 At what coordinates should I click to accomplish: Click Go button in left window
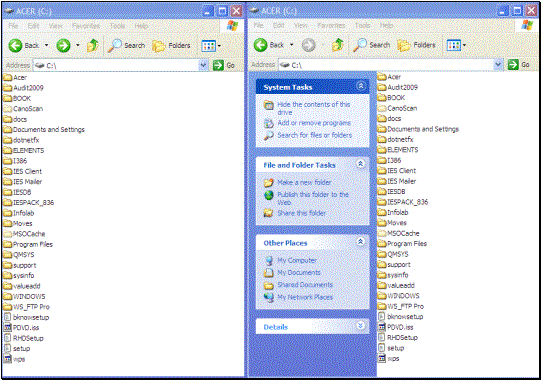point(224,65)
